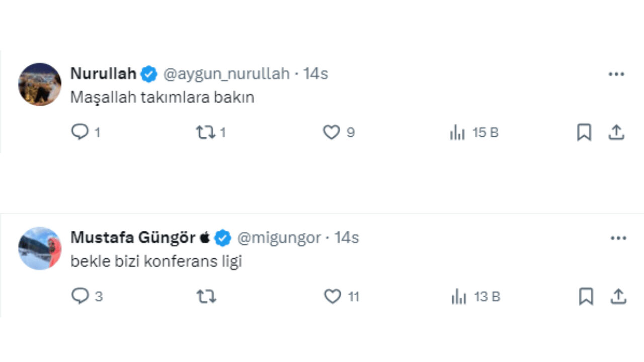
Task: Reply to Nurullah's tweet
Action: (x=80, y=132)
